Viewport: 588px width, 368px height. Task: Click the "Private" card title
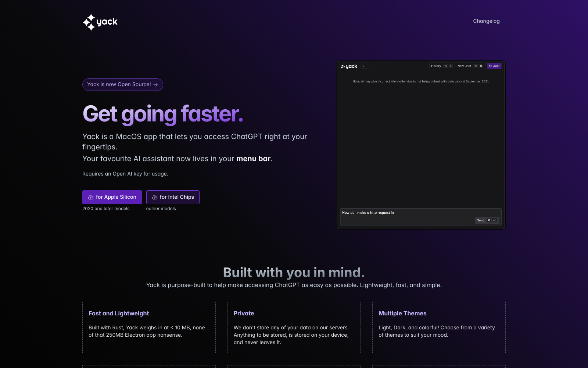point(244,314)
